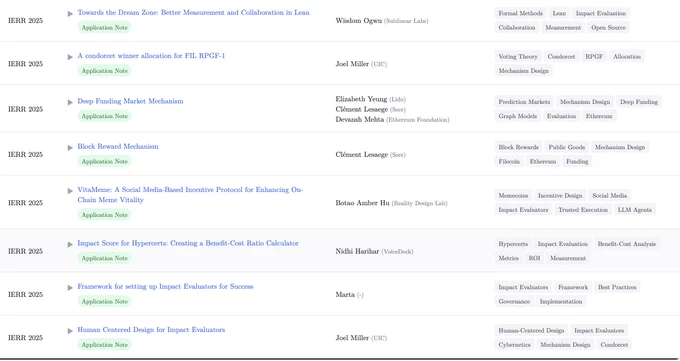680x361 pixels.
Task: Click Application Note badge under Deep Funding Market Mechanism
Action: coord(105,116)
